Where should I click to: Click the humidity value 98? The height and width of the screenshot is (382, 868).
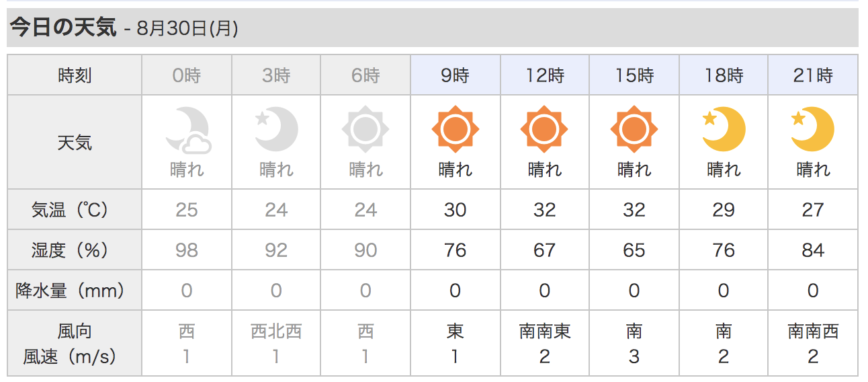click(187, 250)
